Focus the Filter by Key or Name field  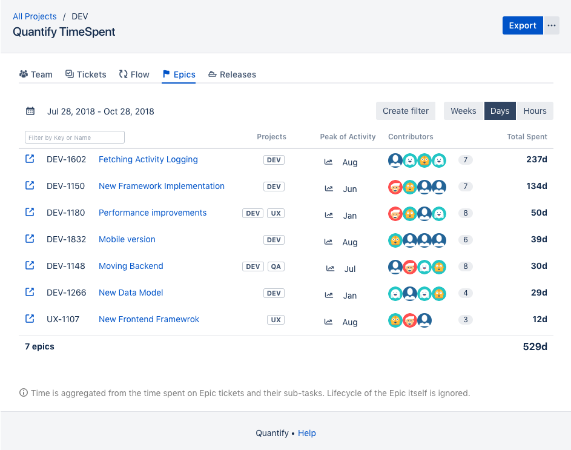[75, 138]
